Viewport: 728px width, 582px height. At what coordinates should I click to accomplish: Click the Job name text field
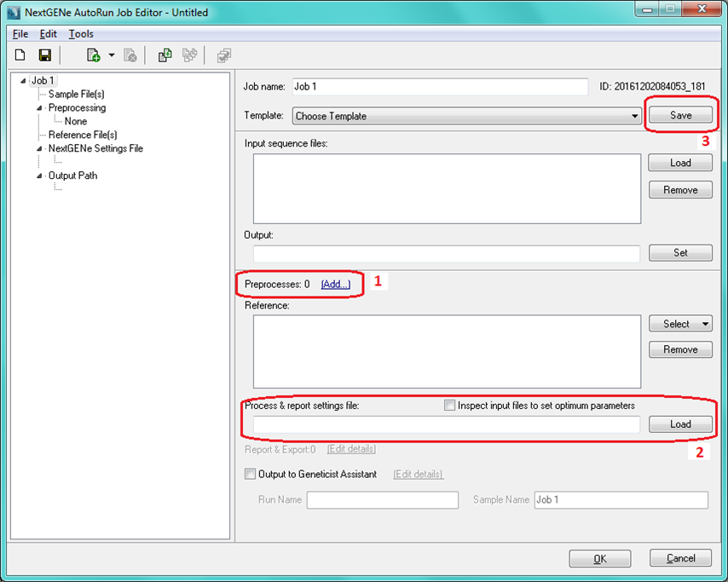pyautogui.click(x=440, y=87)
